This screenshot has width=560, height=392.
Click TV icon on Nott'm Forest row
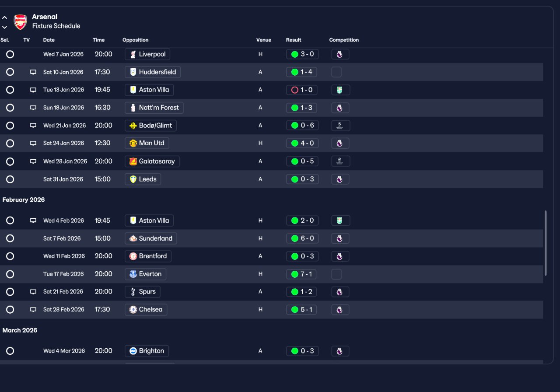point(33,108)
